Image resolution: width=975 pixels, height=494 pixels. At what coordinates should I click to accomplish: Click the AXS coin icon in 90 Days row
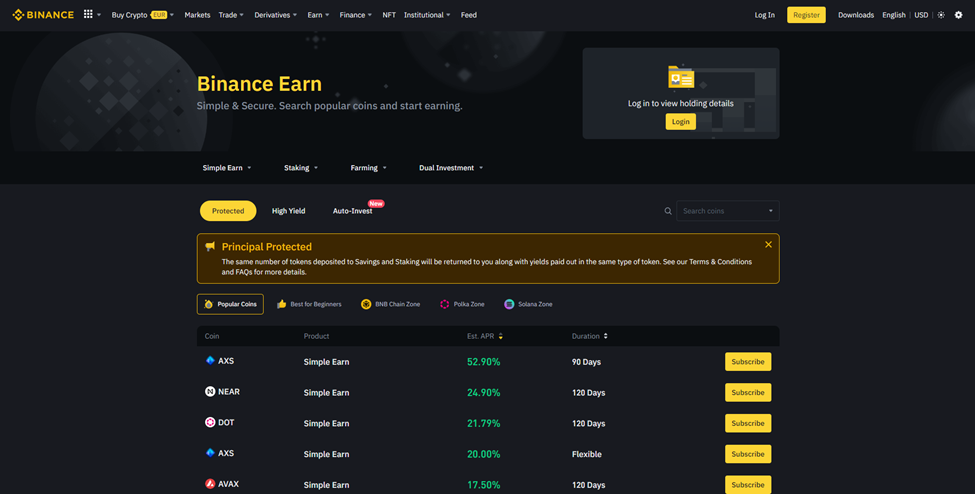[210, 360]
